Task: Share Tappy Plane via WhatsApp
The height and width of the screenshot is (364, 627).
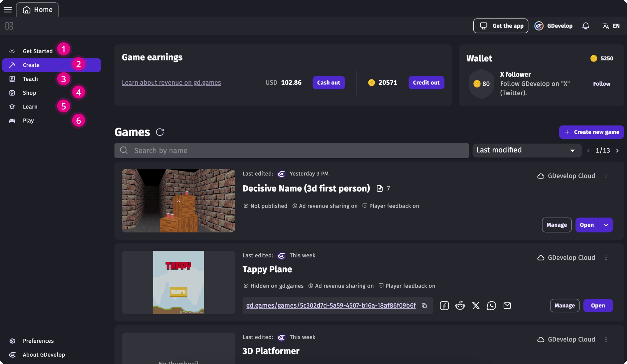Action: [x=491, y=306]
